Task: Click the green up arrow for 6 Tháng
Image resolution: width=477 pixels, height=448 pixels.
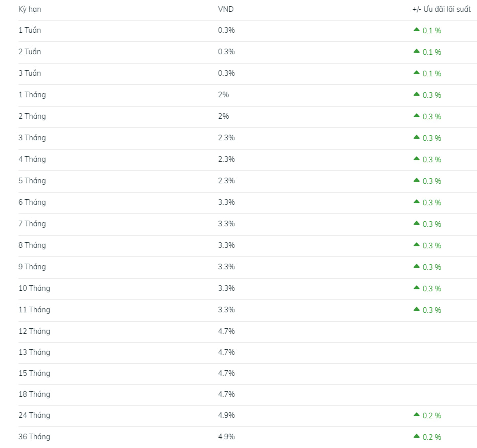Action: pyautogui.click(x=417, y=202)
